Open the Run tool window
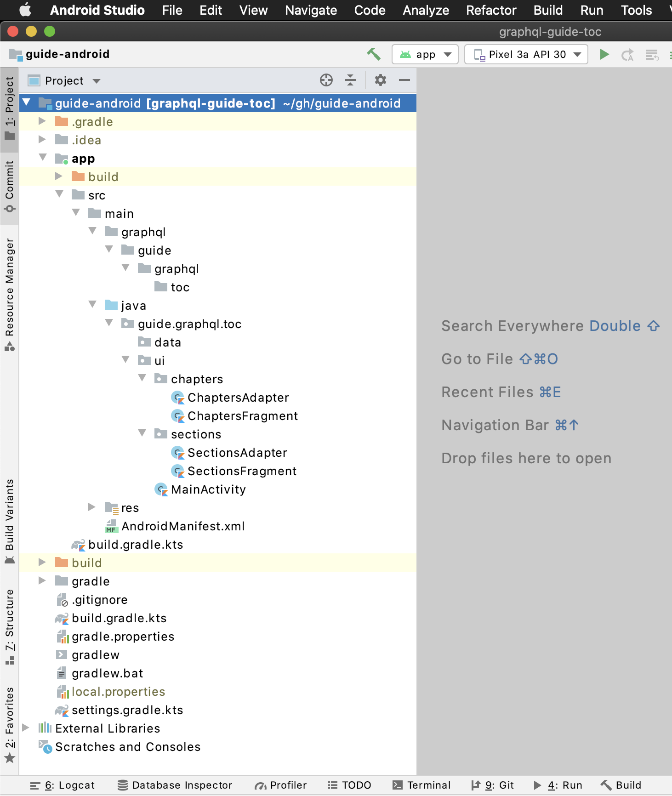This screenshot has height=796, width=672. point(558,785)
